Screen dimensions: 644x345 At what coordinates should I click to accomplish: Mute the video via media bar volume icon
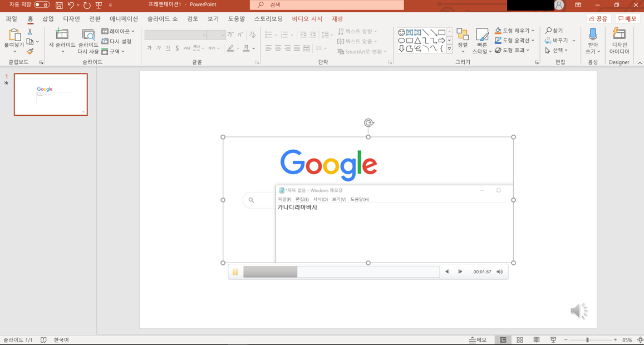[x=500, y=272]
